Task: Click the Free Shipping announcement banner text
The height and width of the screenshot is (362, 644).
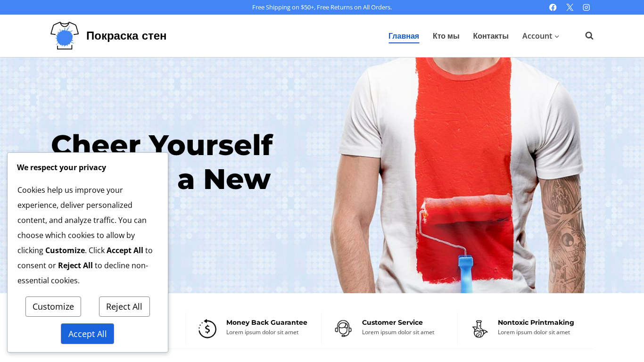Action: (322, 7)
